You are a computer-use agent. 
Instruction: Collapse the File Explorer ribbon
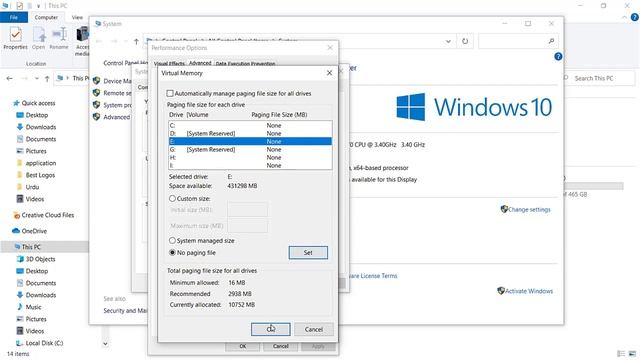tap(624, 17)
